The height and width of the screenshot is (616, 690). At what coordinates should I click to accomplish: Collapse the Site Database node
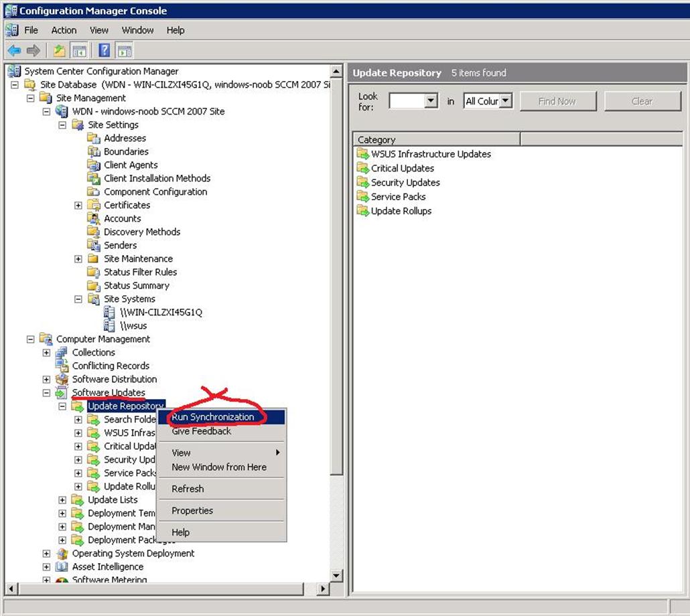pos(15,84)
